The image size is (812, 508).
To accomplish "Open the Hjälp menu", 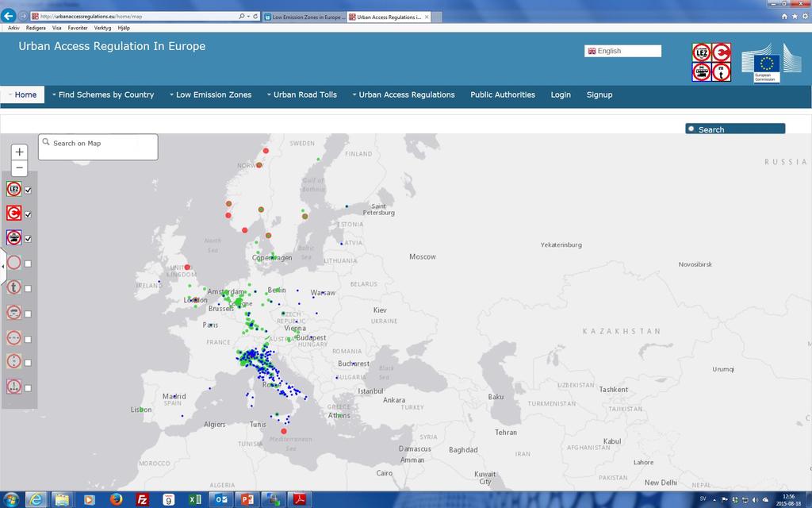I will (124, 28).
